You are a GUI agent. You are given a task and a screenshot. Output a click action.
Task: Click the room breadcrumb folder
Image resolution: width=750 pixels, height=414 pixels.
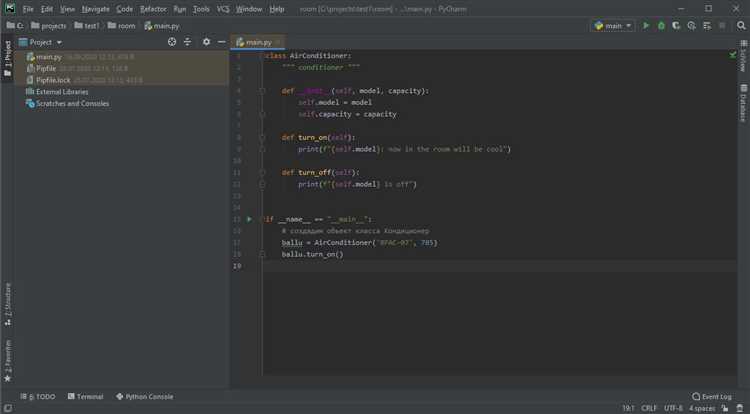point(121,26)
